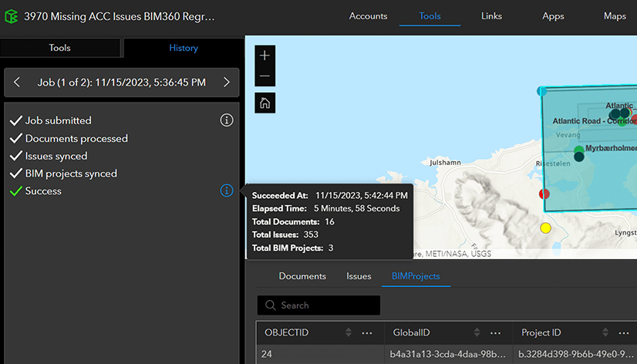Screen dimensions: 637x364
Task: Go to previous job in history
Action: point(17,83)
